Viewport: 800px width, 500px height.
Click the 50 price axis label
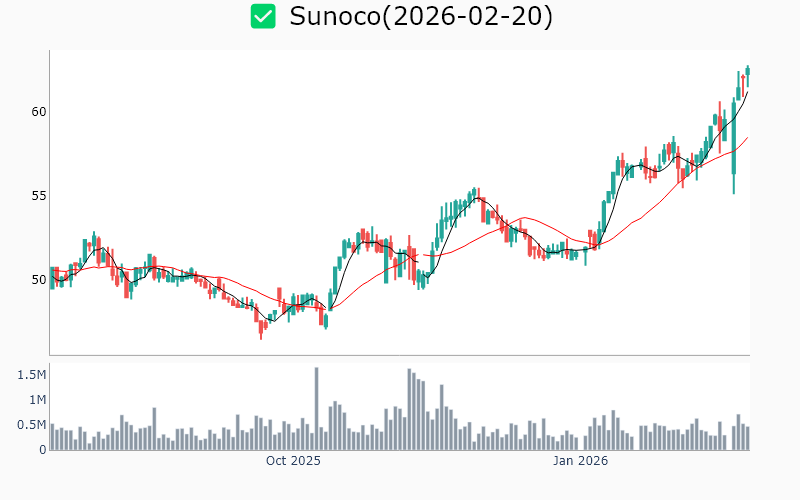[37, 279]
